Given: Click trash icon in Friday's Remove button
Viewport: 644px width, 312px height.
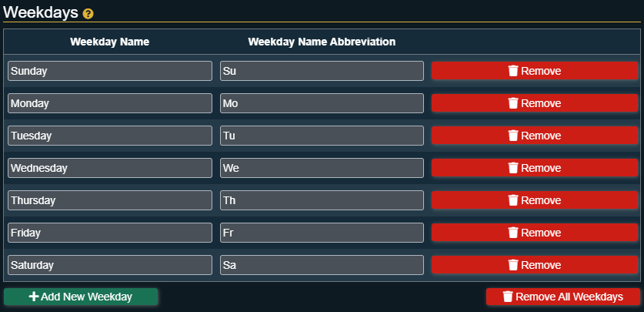Looking at the screenshot, I should 513,233.
